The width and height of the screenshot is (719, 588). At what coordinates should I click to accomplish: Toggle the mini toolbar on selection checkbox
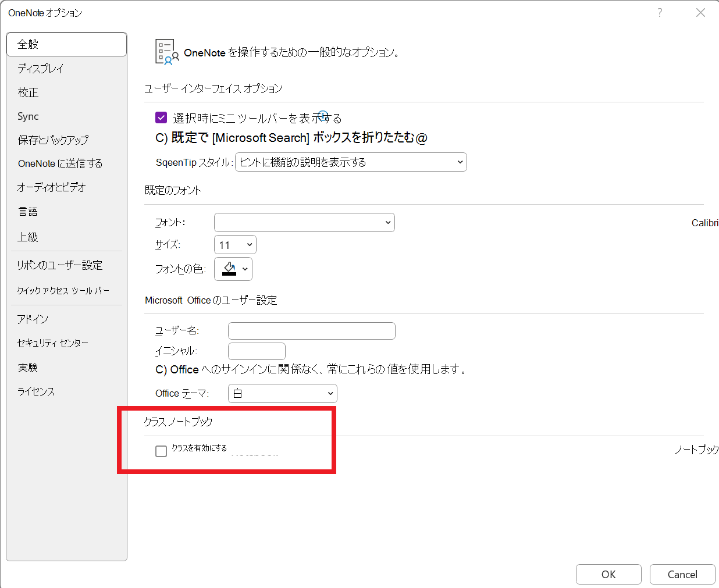coord(161,118)
